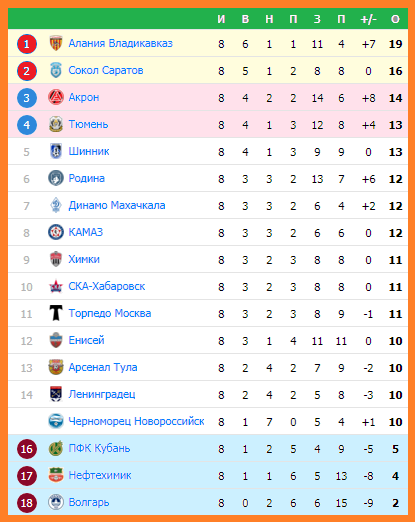Click the Арсенал Тула crest icon
Viewport: 415px width, 522px height.
click(x=56, y=367)
